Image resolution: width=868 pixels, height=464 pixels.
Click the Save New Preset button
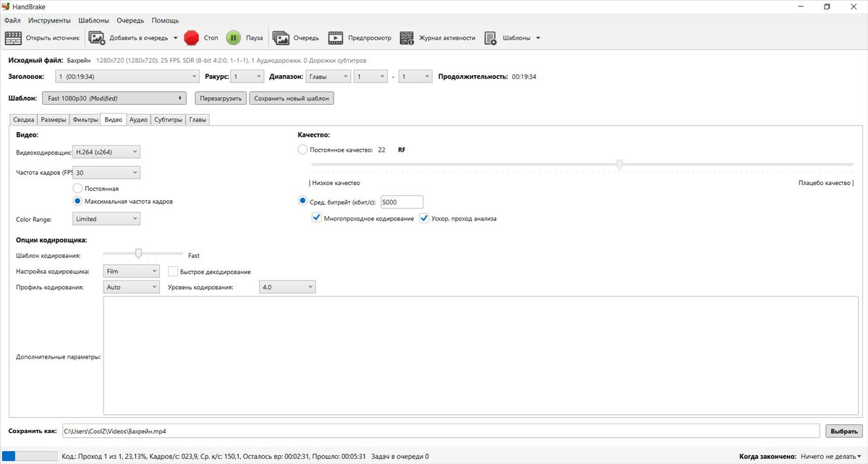tap(292, 98)
